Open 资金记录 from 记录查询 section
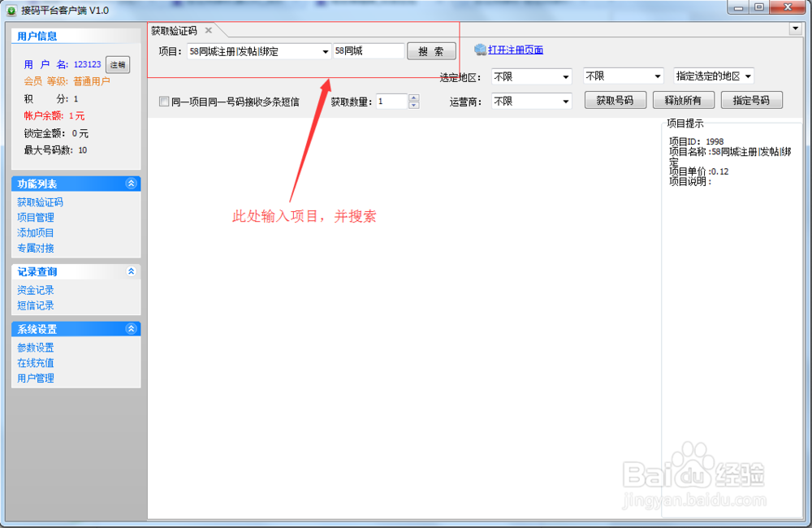 click(34, 290)
